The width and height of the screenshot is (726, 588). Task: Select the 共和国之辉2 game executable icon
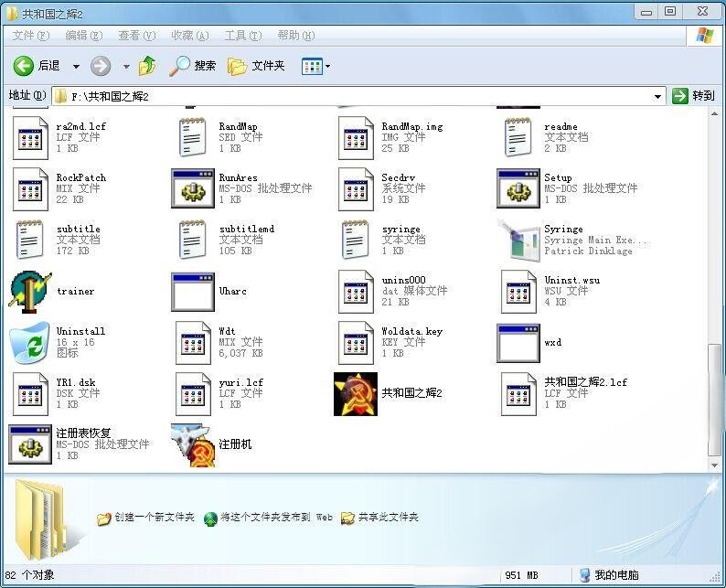pos(356,394)
